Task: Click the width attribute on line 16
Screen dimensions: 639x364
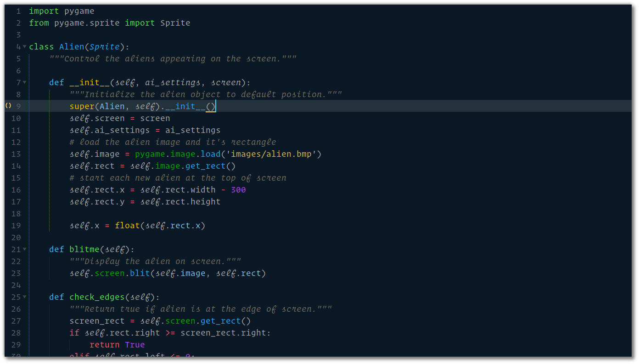Action: click(x=203, y=190)
